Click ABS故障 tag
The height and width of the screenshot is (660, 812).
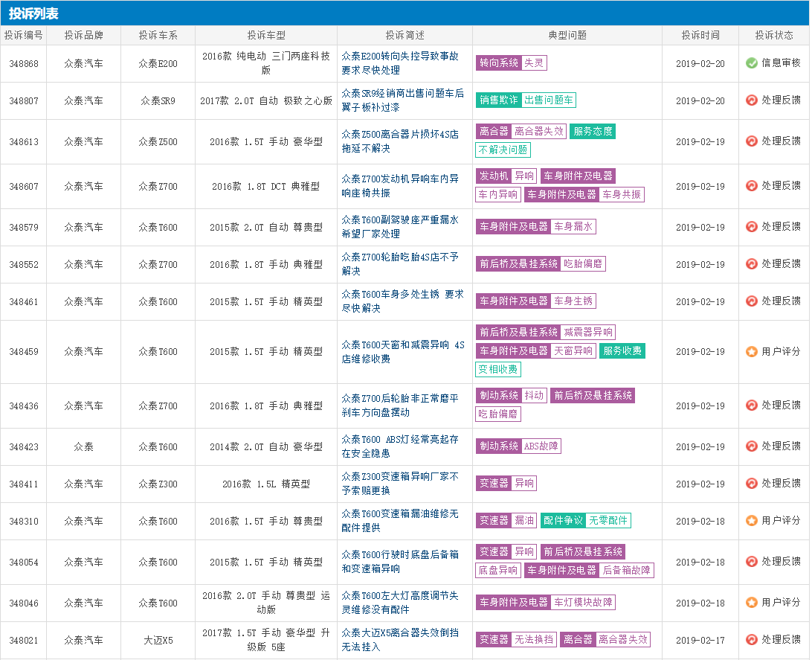(541, 446)
